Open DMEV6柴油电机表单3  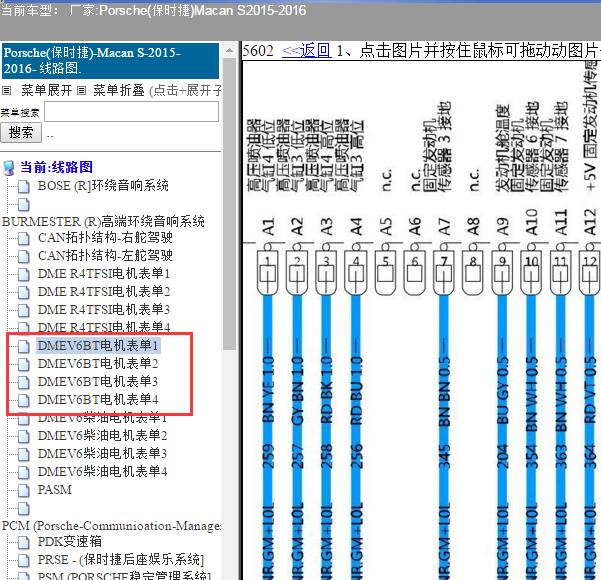coord(102,453)
